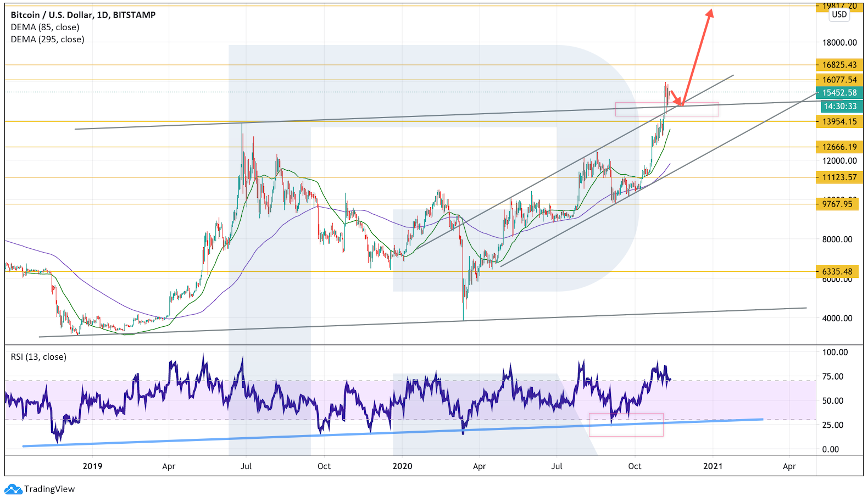The height and width of the screenshot is (502, 868).
Task: Open the USD currency selector
Action: point(839,15)
